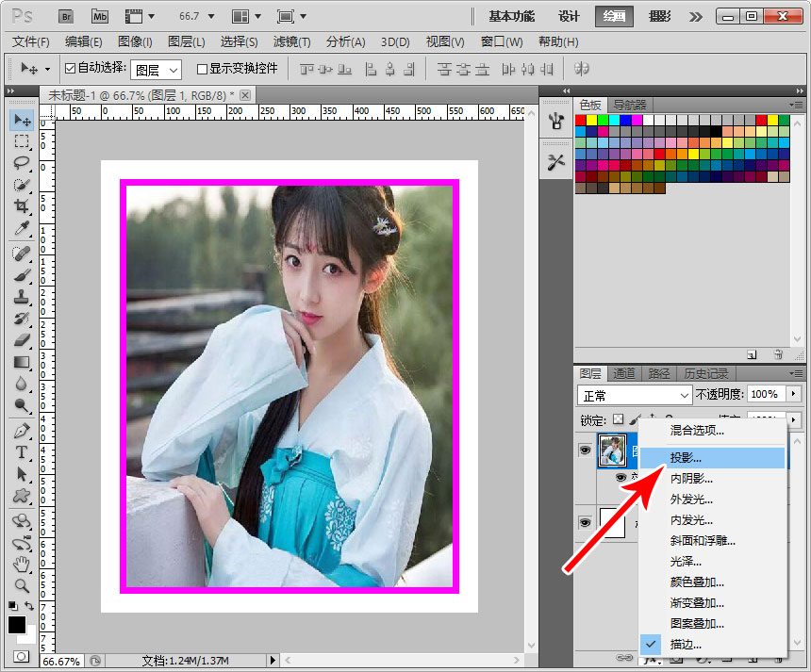The height and width of the screenshot is (672, 811).
Task: Select the Rectangular Marquee tool
Action: [x=22, y=141]
